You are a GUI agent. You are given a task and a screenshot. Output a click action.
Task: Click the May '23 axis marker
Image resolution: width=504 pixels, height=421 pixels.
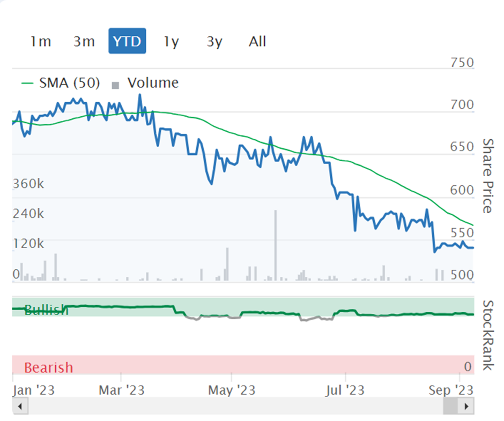coord(232,390)
